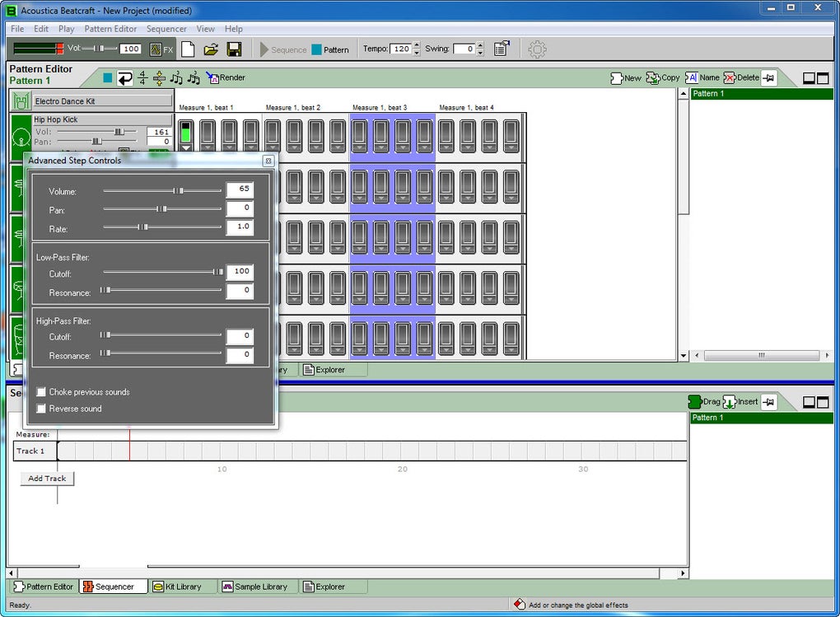
Task: Open song properties clipboard icon beside Swing
Action: [502, 49]
